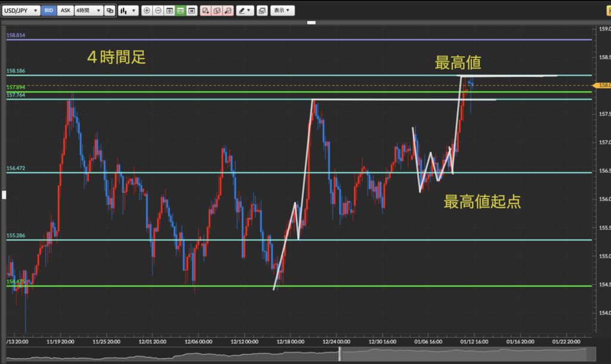Click the middle pink order icon

pos(217,11)
